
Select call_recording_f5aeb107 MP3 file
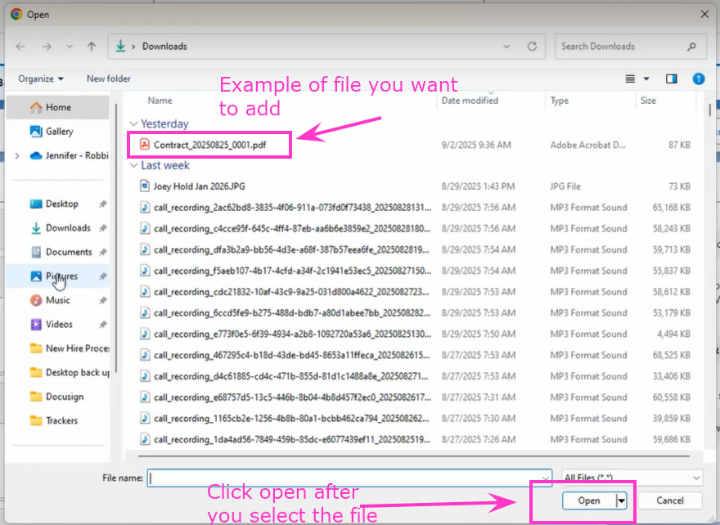coord(292,271)
